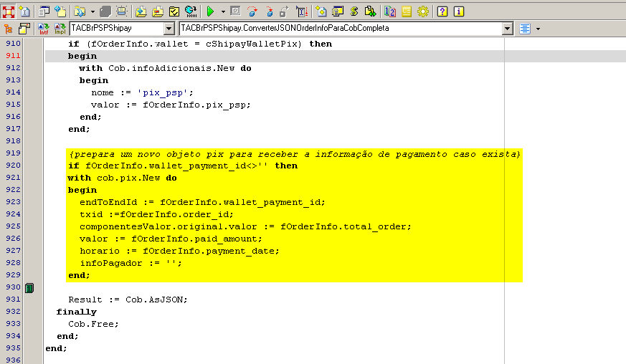Screen dimensions: 626x364
Task: Jump to implementation section with Impl button
Action: pyautogui.click(x=60, y=29)
